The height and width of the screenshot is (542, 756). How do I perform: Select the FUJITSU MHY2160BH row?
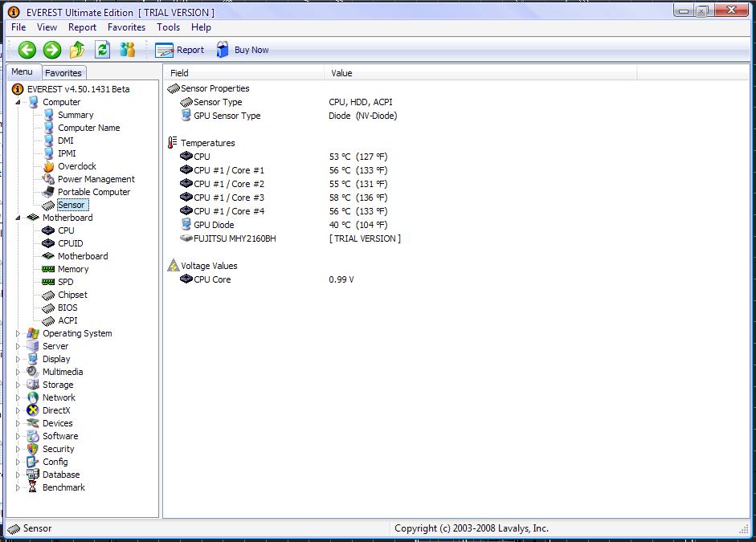coord(290,238)
